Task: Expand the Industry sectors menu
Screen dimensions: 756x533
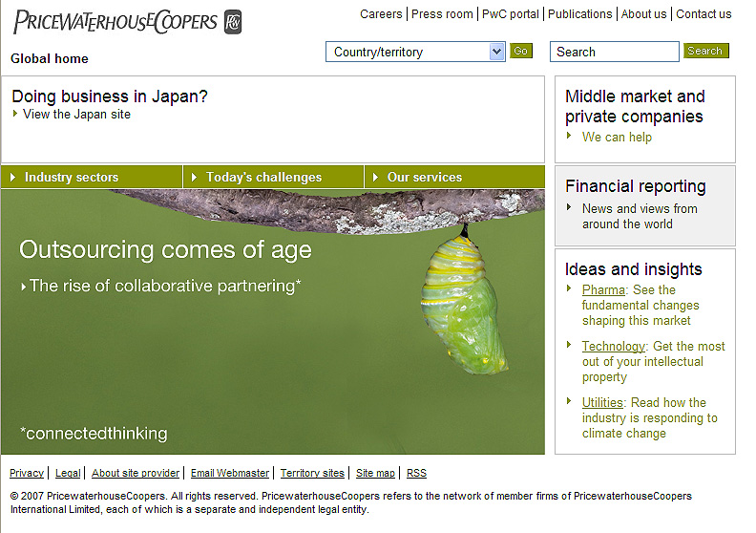Action: pyautogui.click(x=92, y=177)
